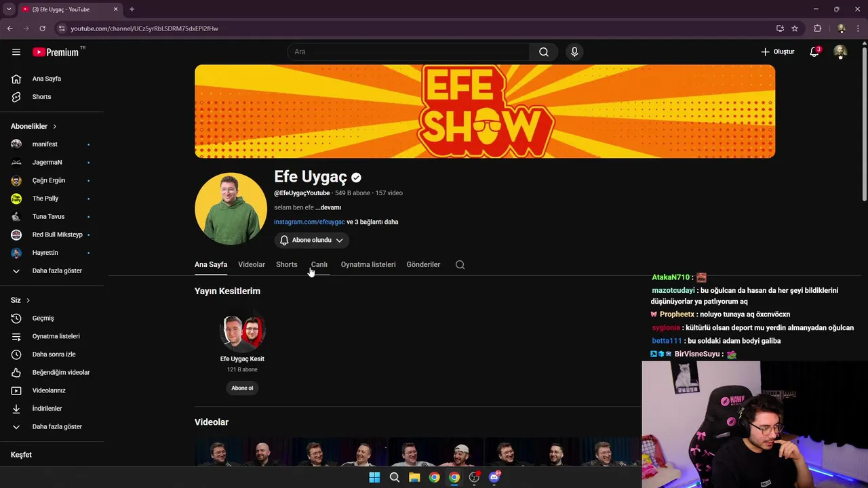
Task: Click Abone ol for Efe Uygaç Kesit
Action: coord(242,388)
